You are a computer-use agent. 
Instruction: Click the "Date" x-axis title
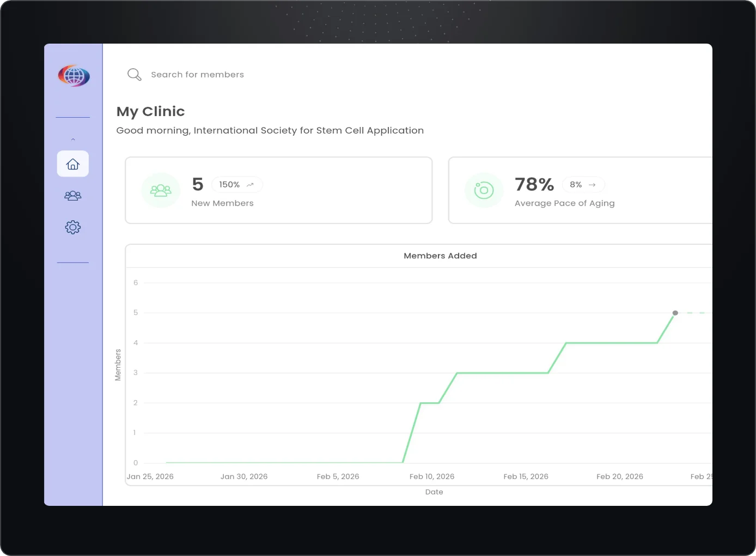pyautogui.click(x=434, y=492)
